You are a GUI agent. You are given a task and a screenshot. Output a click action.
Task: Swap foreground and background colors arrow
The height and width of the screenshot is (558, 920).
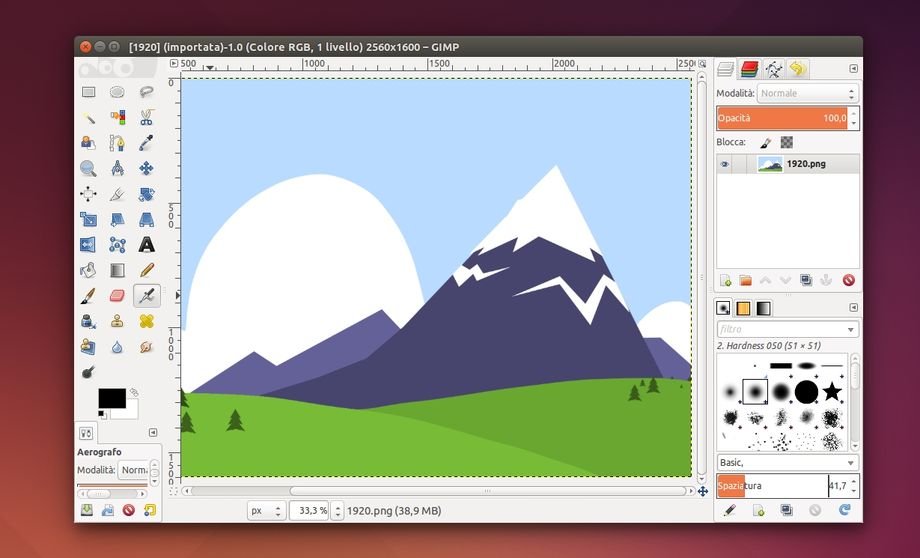(x=134, y=392)
